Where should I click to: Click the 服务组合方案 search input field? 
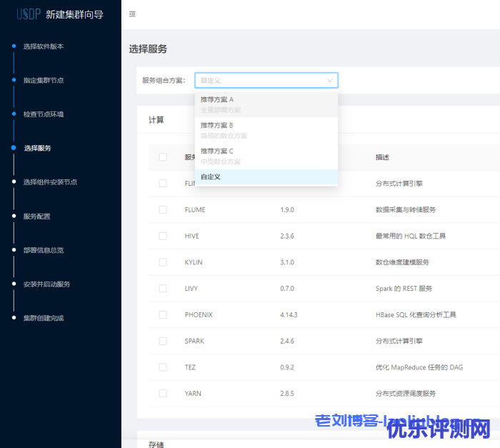(x=257, y=81)
